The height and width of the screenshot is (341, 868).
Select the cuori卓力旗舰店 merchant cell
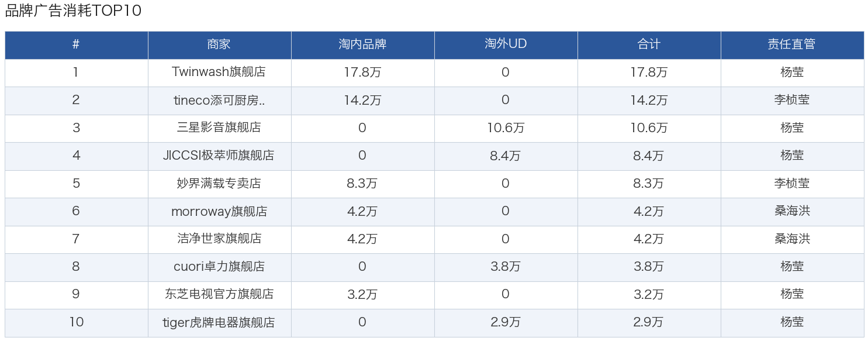[x=219, y=267]
